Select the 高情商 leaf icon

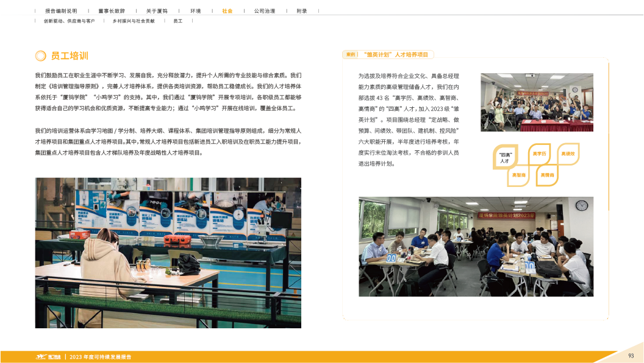coord(547,175)
